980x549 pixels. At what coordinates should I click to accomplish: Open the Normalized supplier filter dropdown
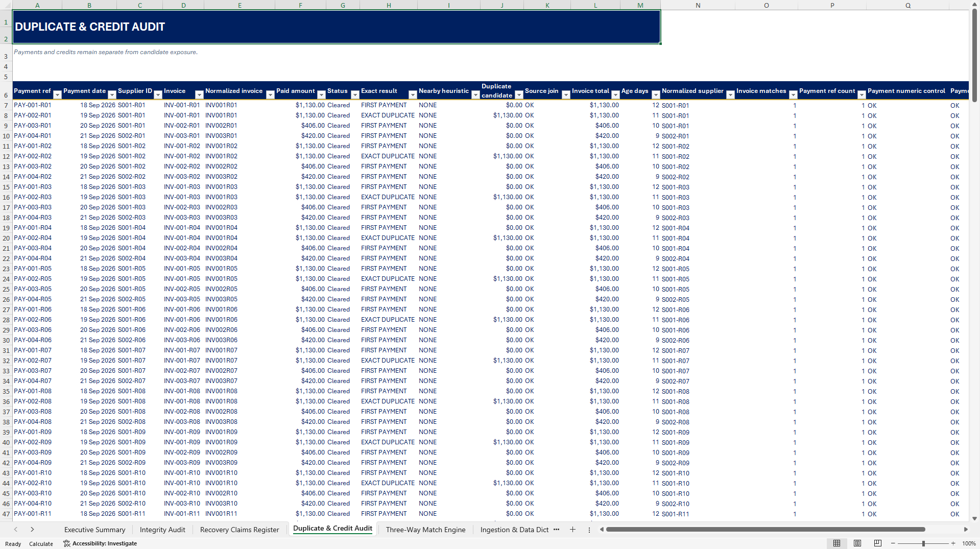tap(730, 95)
